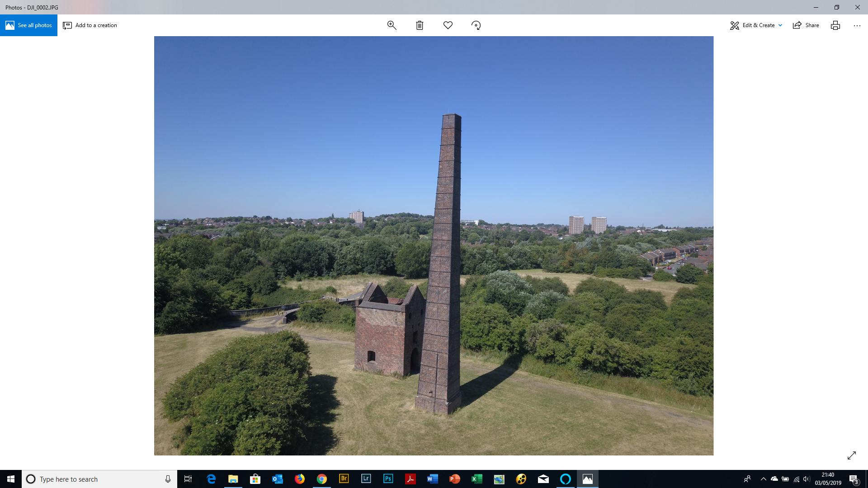Image resolution: width=868 pixels, height=488 pixels.
Task: Click the Type here to search box
Action: [99, 479]
